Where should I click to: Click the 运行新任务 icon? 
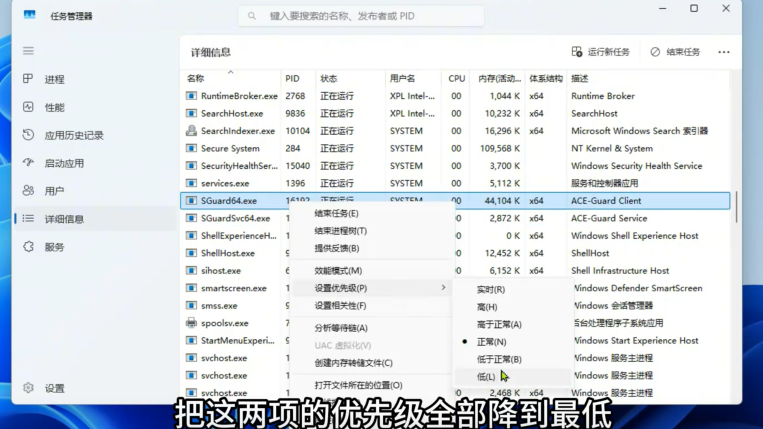point(577,52)
